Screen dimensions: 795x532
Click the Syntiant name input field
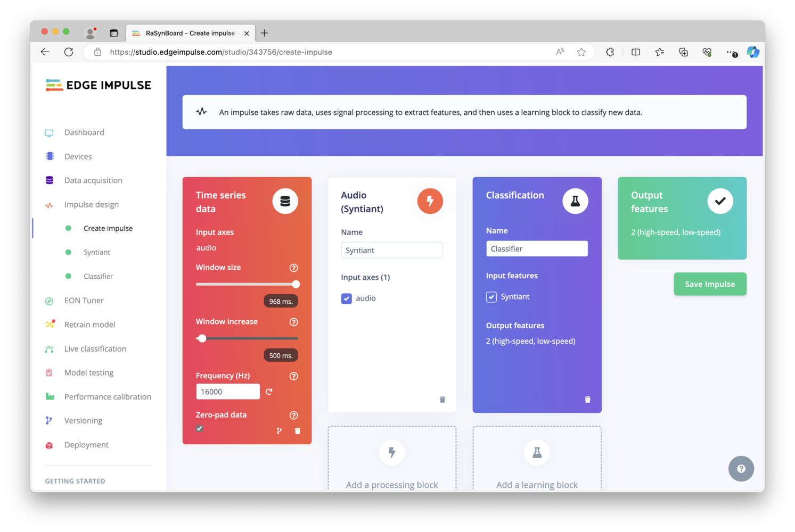click(x=392, y=251)
